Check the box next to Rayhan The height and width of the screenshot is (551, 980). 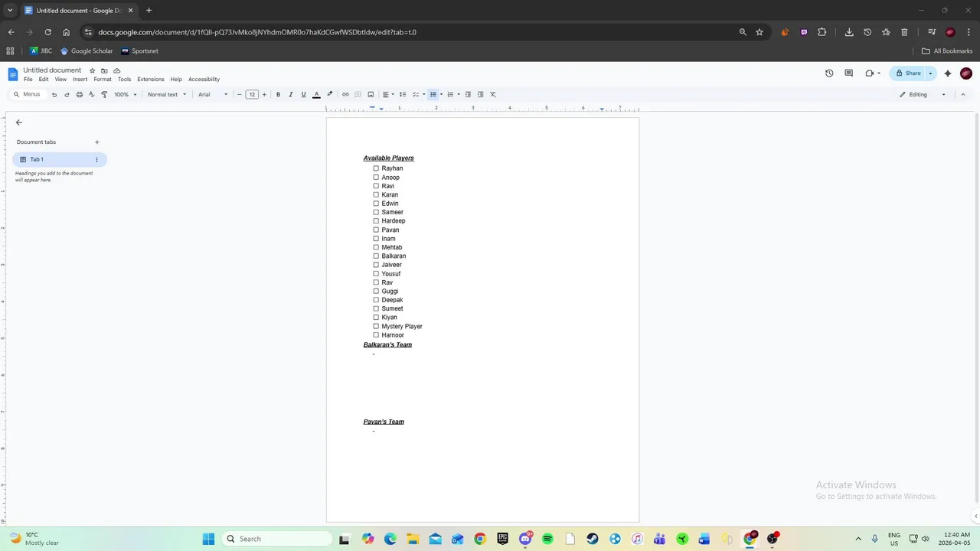point(376,168)
